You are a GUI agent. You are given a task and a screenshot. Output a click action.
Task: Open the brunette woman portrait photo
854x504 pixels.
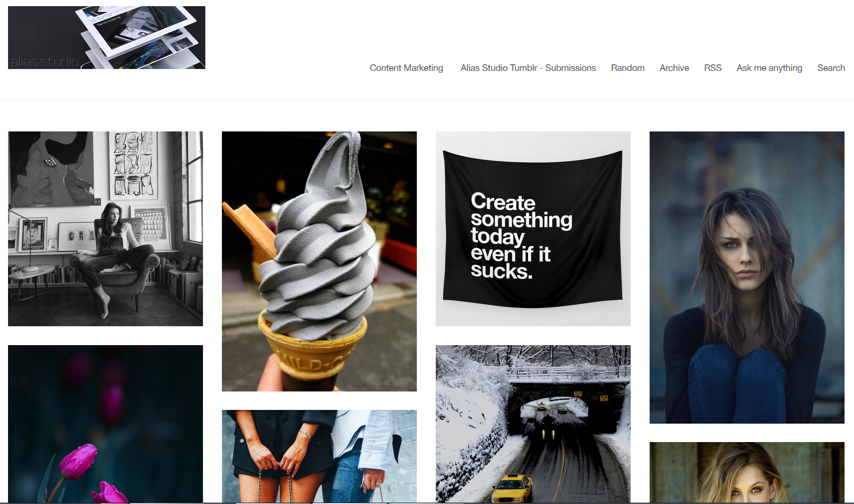(747, 278)
